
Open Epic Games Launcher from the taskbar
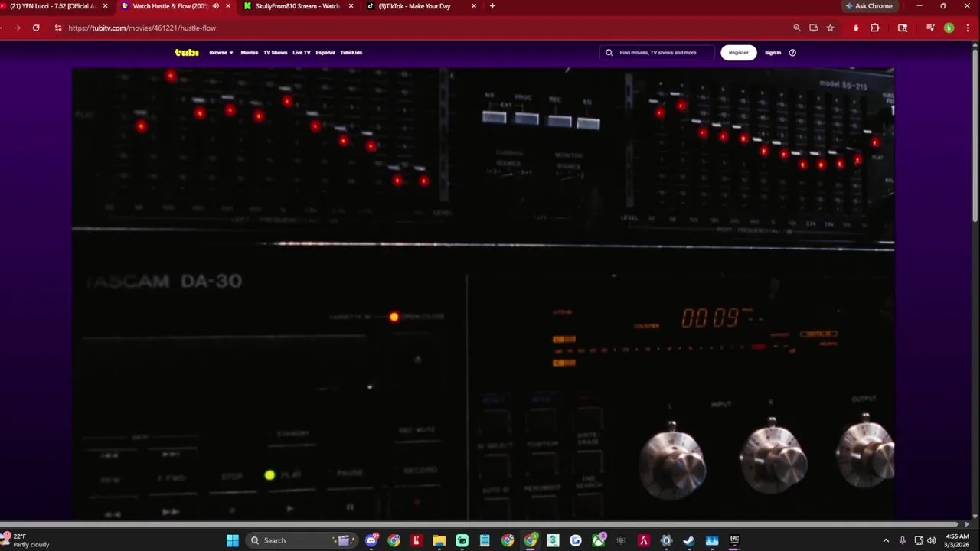point(734,540)
